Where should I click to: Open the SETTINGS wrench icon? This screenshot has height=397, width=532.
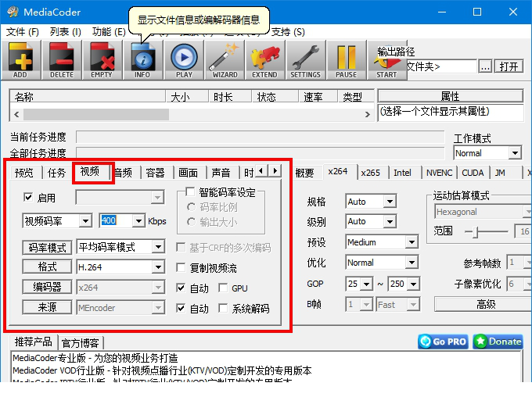click(306, 60)
